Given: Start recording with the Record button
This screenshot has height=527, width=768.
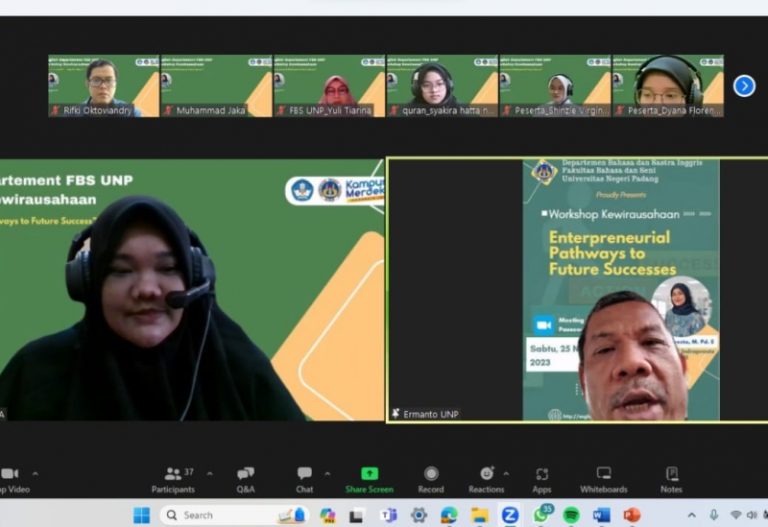Looking at the screenshot, I should (431, 479).
